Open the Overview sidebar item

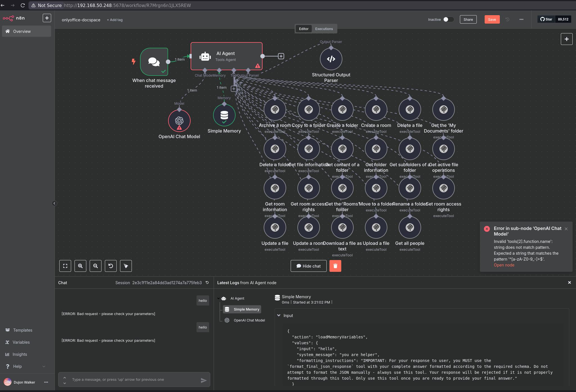click(x=26, y=31)
